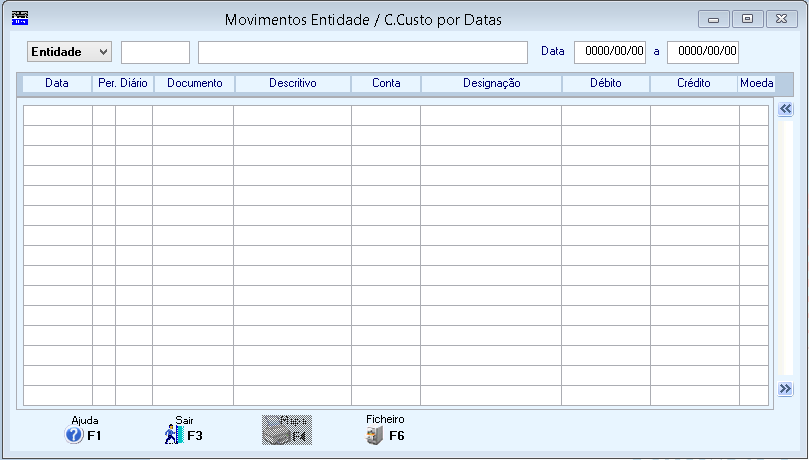Click the entity name text field

tap(362, 52)
